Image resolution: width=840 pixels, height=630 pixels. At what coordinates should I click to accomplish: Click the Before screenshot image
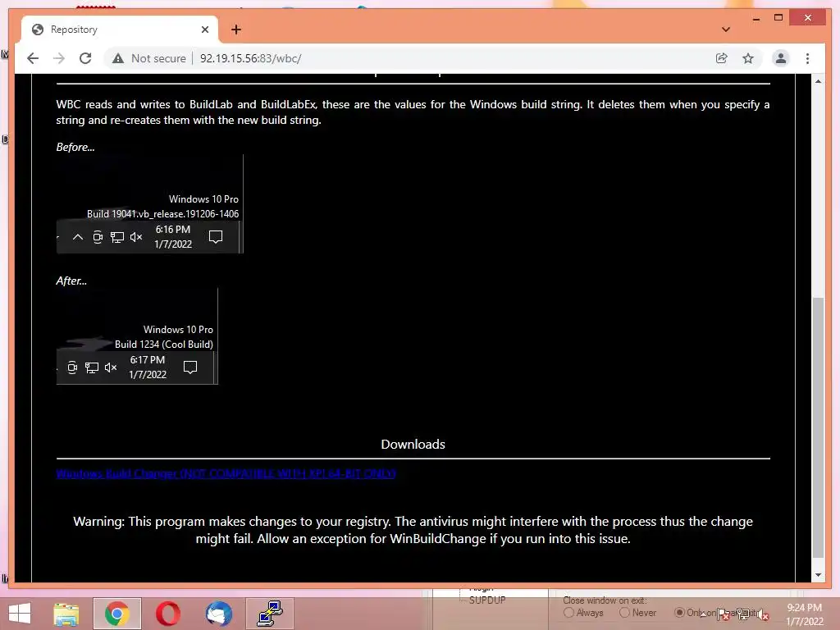[150, 204]
